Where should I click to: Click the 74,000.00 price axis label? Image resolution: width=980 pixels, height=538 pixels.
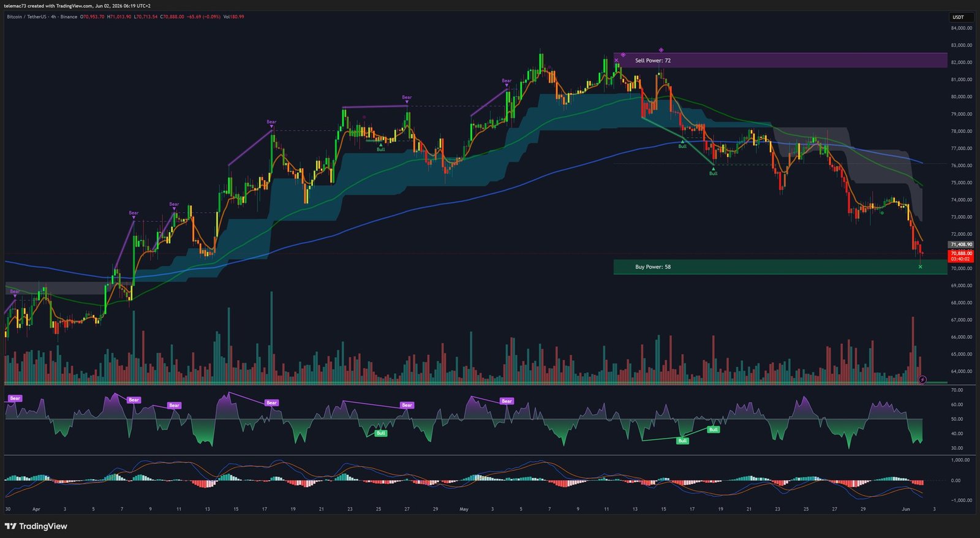pos(961,200)
